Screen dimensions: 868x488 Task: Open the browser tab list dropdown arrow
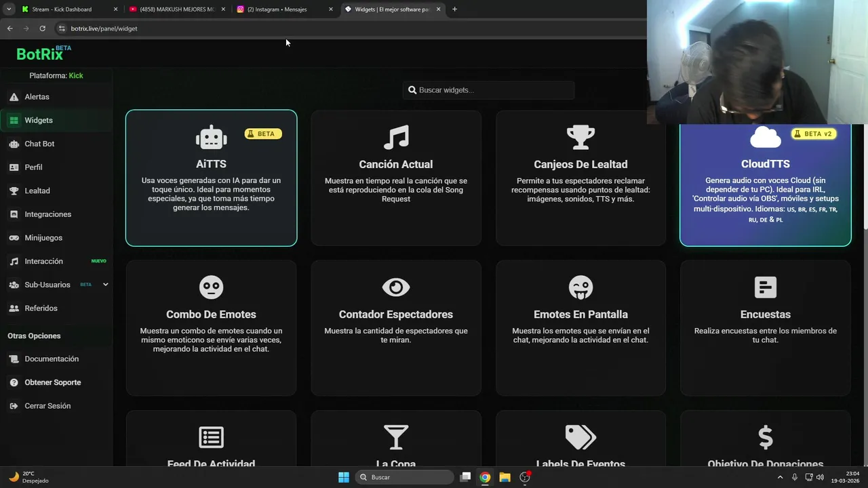coord(9,9)
